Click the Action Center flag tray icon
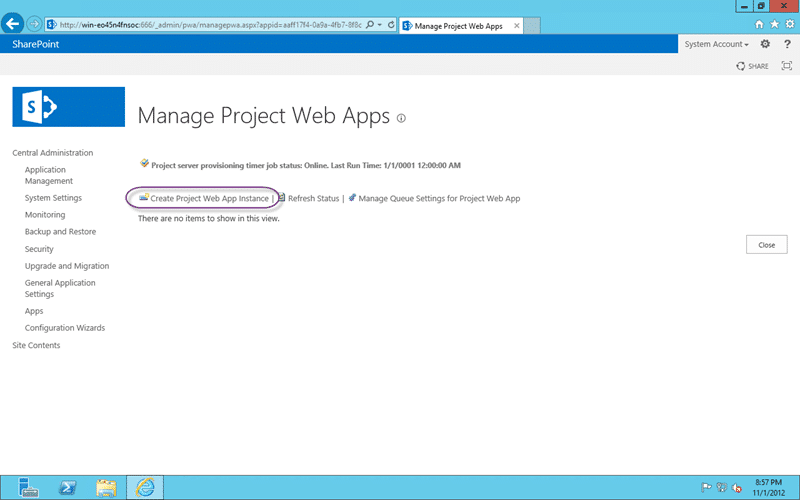 pos(706,488)
